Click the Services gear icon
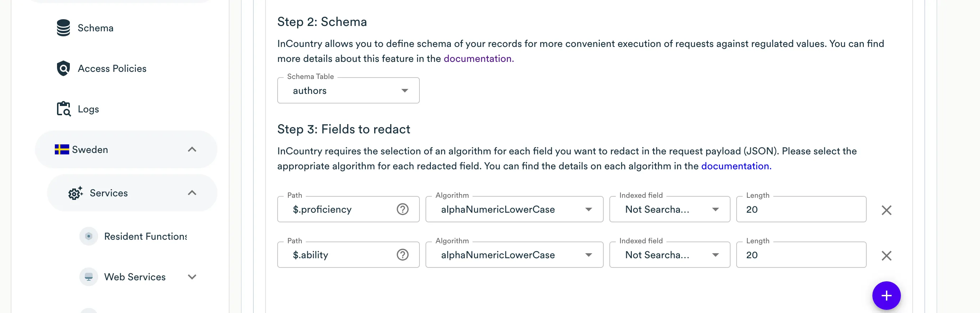The image size is (980, 313). (x=75, y=193)
